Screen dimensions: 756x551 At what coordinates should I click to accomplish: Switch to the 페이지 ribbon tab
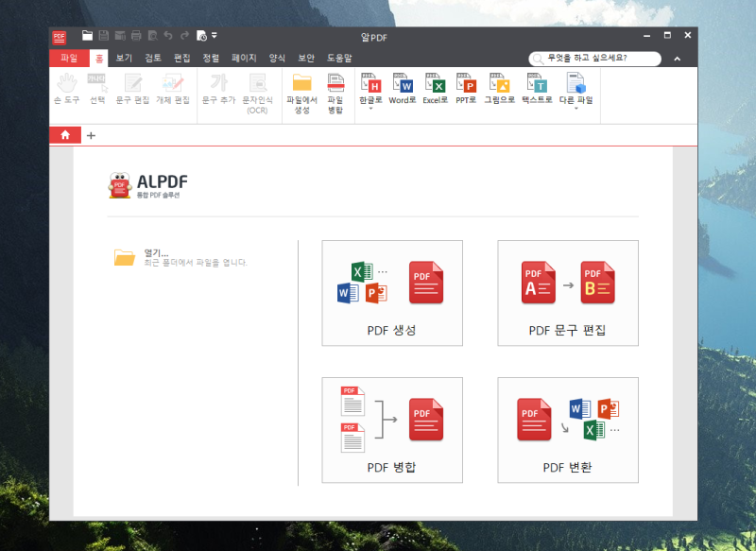coord(244,59)
